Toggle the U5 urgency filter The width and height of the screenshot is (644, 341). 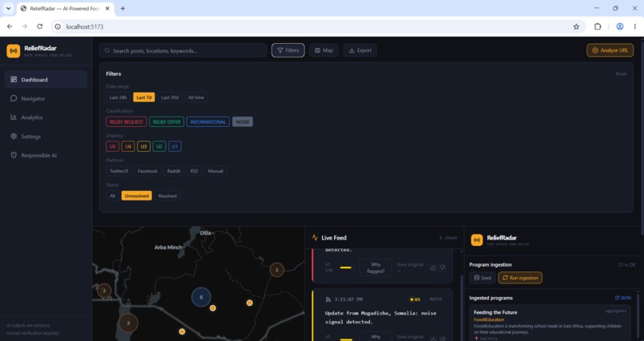pos(113,146)
